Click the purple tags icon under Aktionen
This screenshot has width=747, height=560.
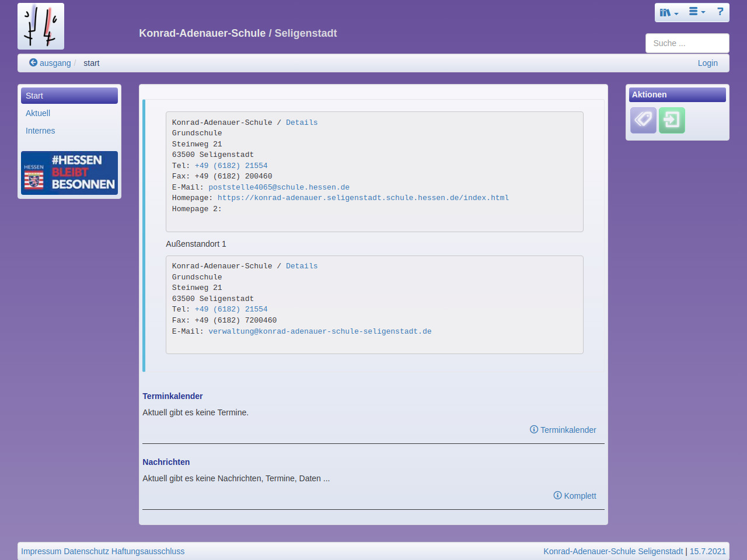[643, 120]
